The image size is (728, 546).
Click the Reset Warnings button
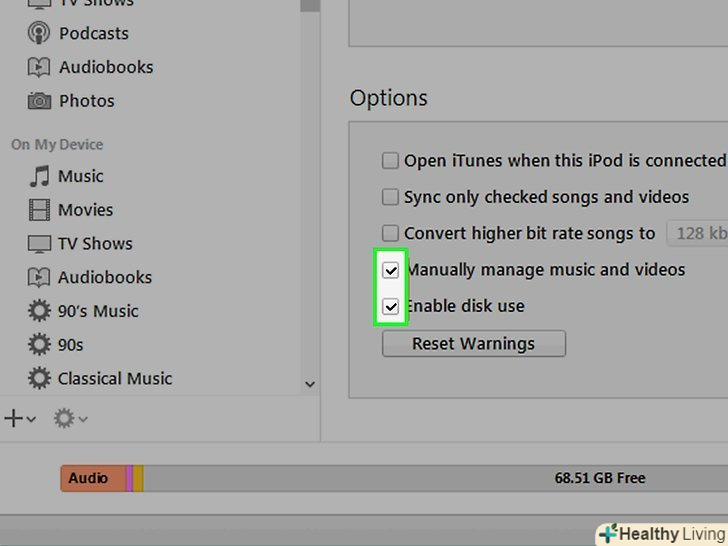[474, 344]
